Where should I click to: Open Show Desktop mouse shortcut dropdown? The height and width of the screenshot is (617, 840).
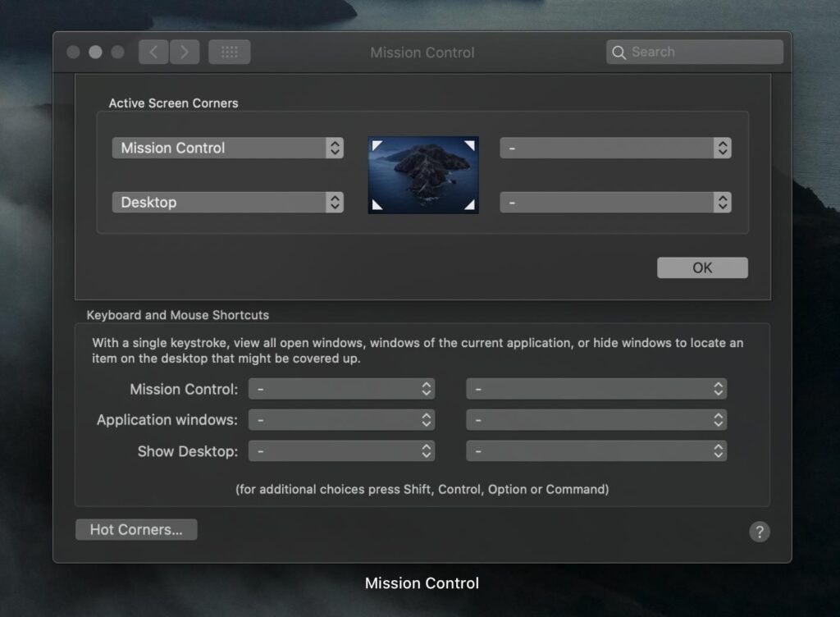click(596, 451)
